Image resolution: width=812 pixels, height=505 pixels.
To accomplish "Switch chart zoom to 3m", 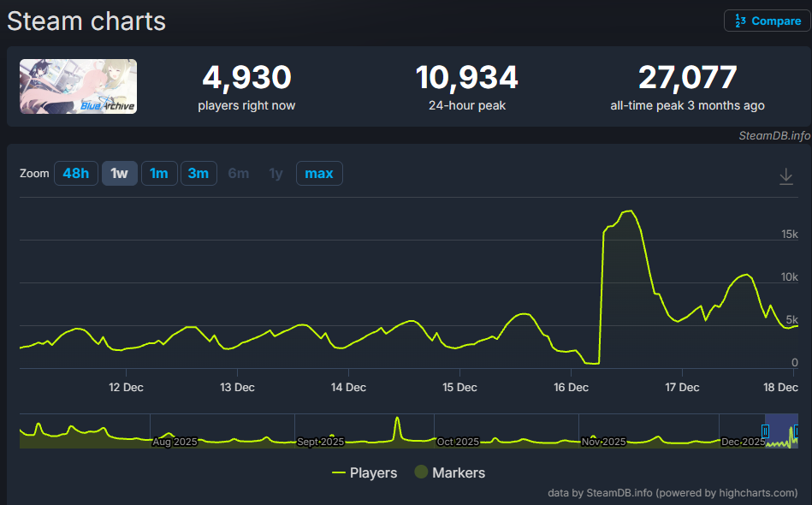I will (x=199, y=174).
